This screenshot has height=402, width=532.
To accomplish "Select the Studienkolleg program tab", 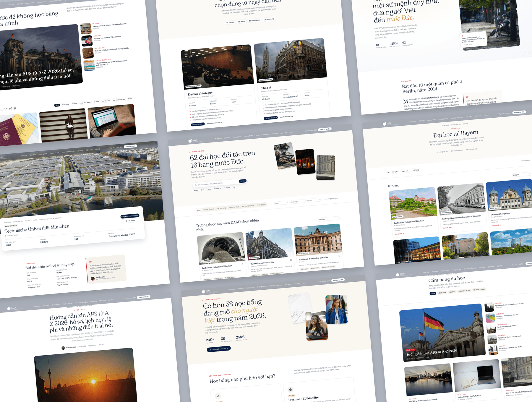I will 255,20.
